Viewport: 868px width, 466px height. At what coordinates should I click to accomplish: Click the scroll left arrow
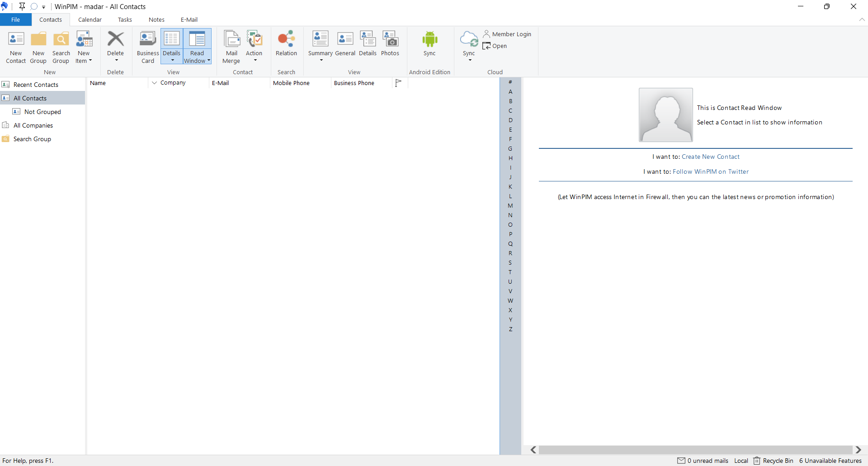click(533, 450)
